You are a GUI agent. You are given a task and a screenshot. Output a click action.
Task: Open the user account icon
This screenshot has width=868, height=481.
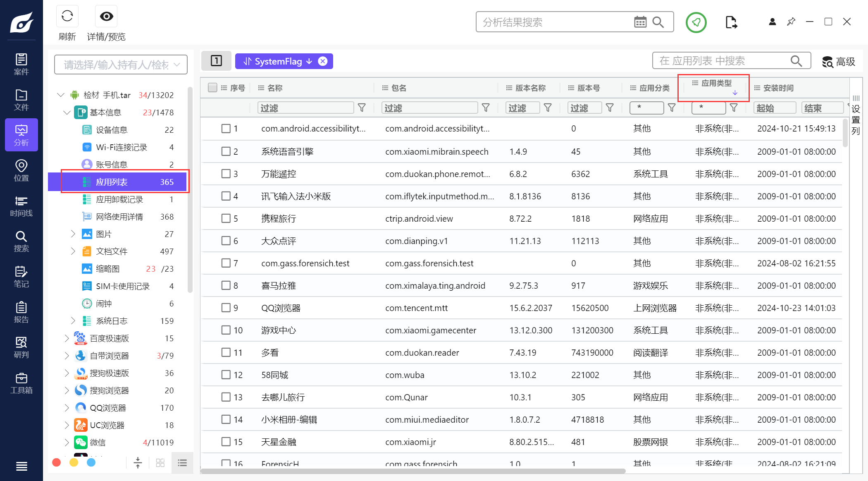click(x=772, y=22)
